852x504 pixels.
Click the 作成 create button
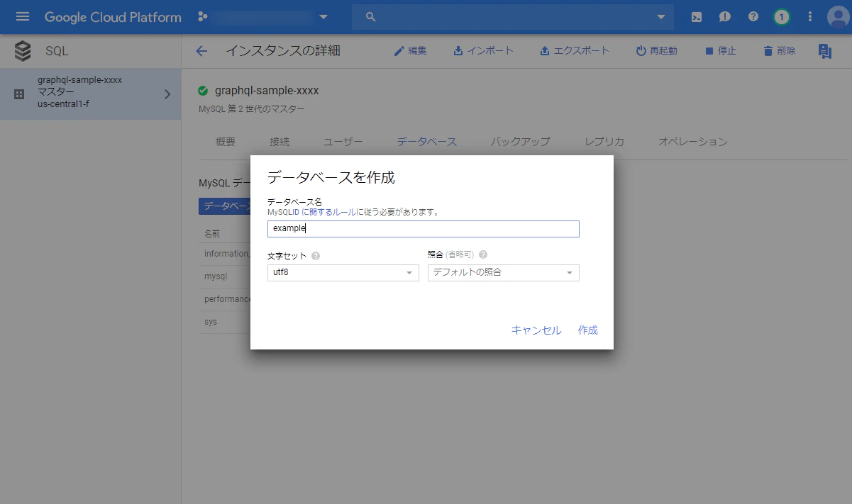[x=588, y=330]
